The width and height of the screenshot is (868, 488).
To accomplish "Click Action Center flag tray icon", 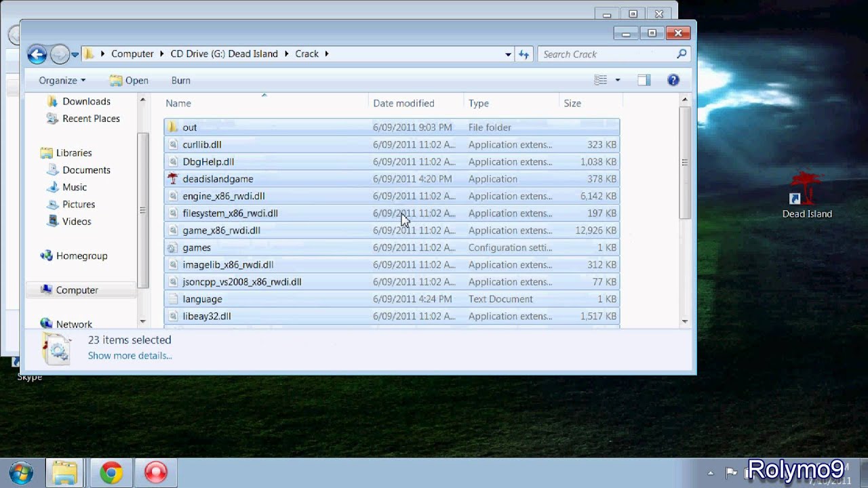I will coord(731,472).
